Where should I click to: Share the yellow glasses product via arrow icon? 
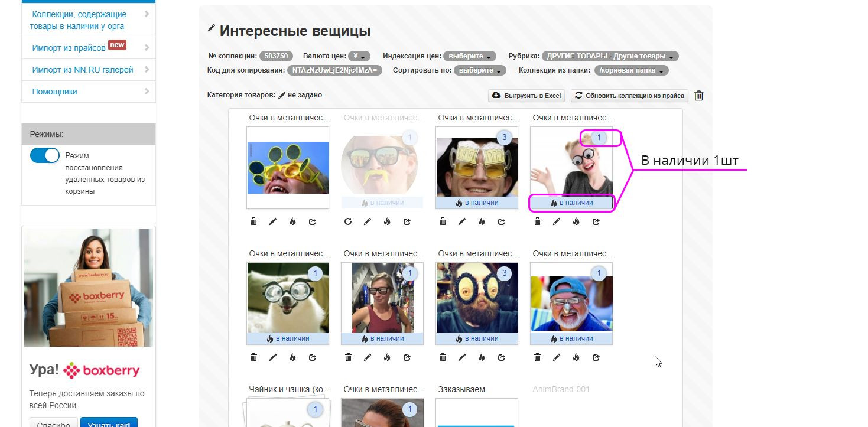pos(313,221)
